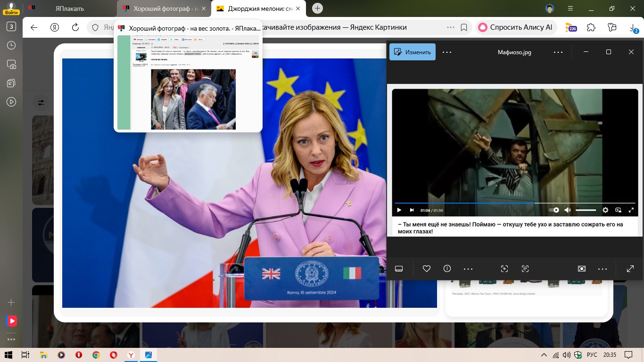Open File Explorer from the taskbar
Screen dimensions: 644x362
(43, 355)
